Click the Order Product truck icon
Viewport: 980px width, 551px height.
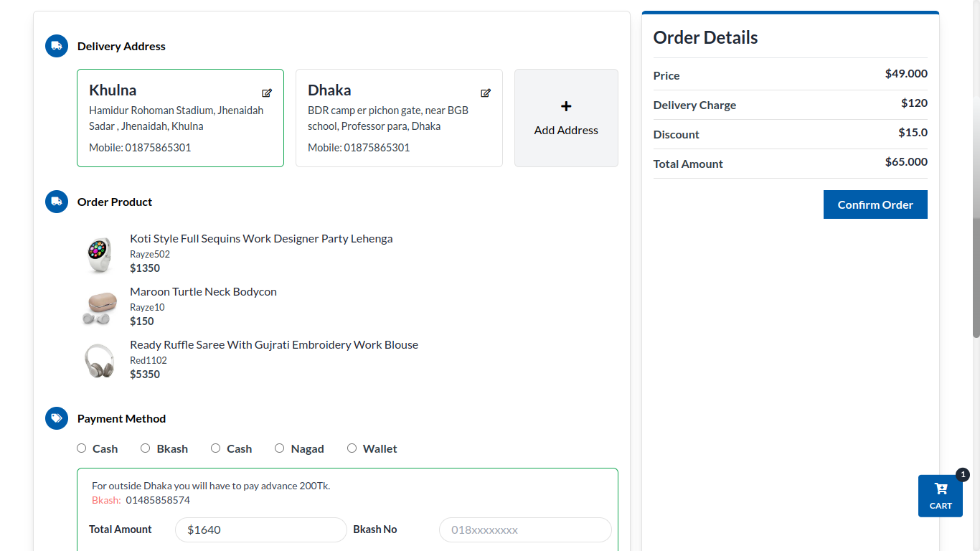click(x=57, y=202)
